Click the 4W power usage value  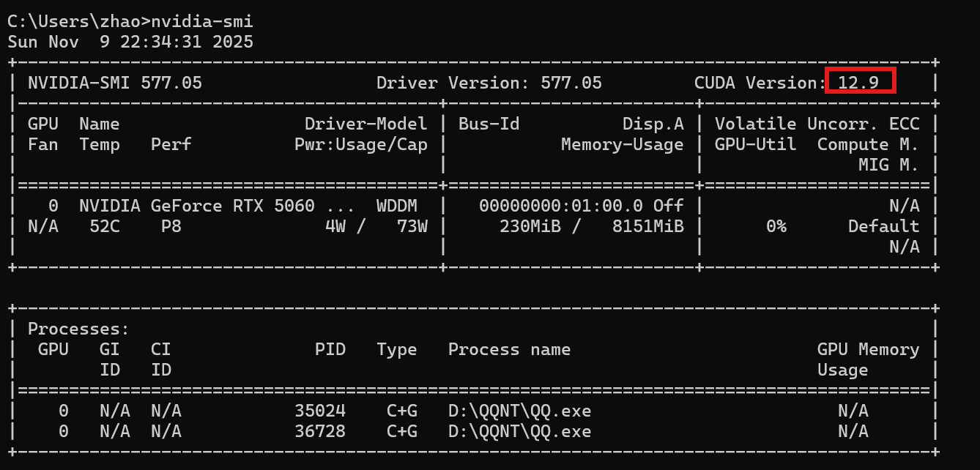click(x=335, y=226)
